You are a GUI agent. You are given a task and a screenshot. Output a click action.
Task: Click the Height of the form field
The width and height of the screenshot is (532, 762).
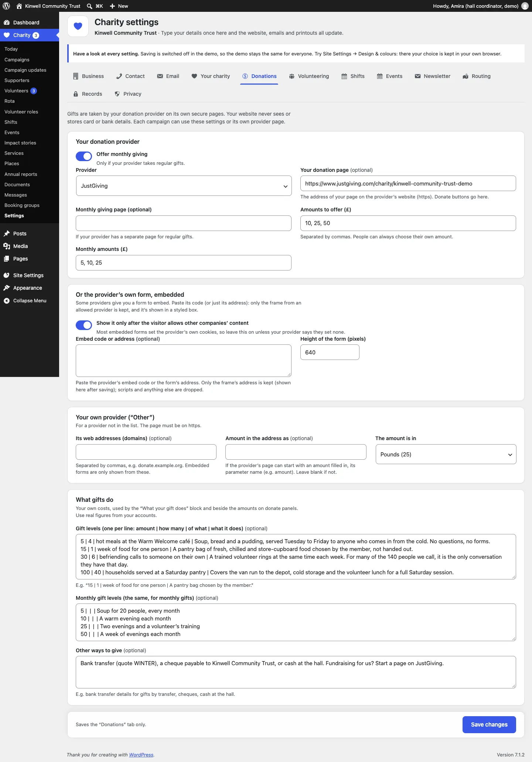click(x=330, y=352)
